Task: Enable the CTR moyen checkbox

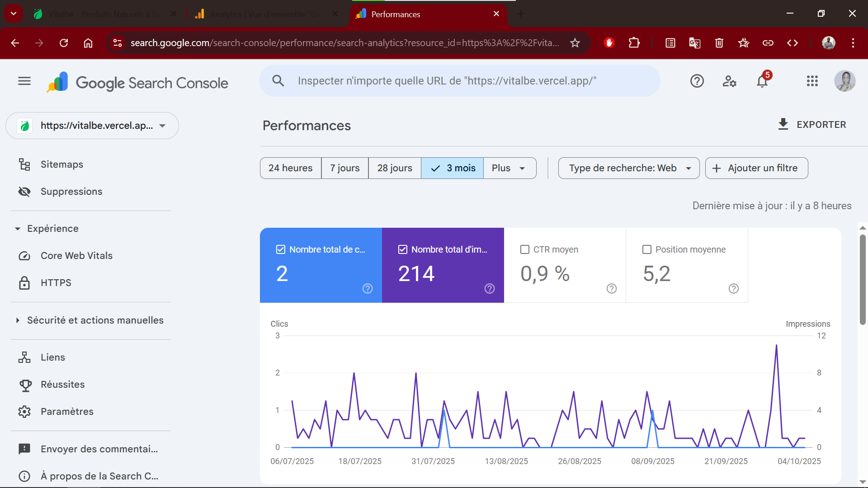Action: [x=525, y=249]
